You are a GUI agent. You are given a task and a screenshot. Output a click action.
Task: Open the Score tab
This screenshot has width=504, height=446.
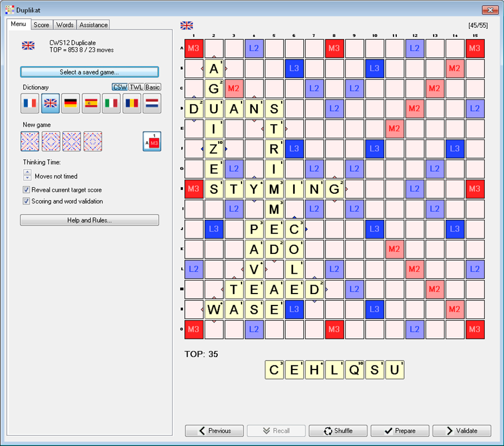coord(41,24)
